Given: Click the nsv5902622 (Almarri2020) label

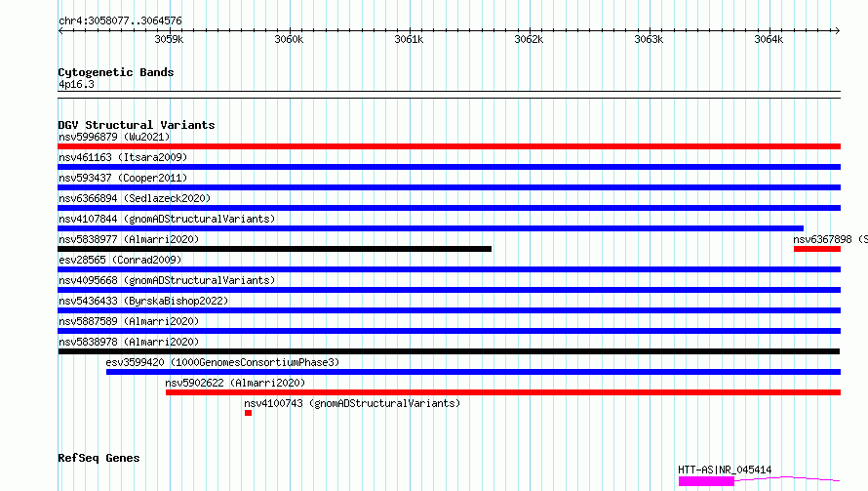Looking at the screenshot, I should pos(235,383).
